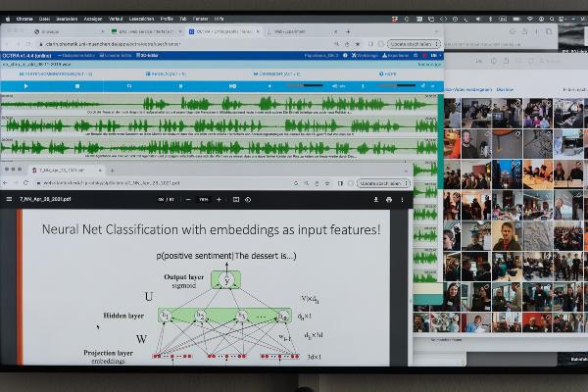
Task: Open the PDF viewer's more-options menu
Action: click(x=403, y=200)
